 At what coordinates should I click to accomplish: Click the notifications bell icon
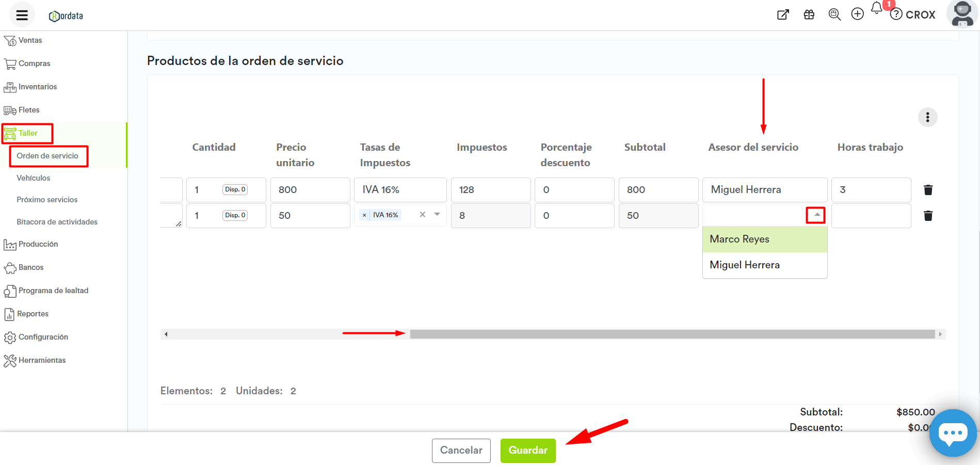(876, 8)
